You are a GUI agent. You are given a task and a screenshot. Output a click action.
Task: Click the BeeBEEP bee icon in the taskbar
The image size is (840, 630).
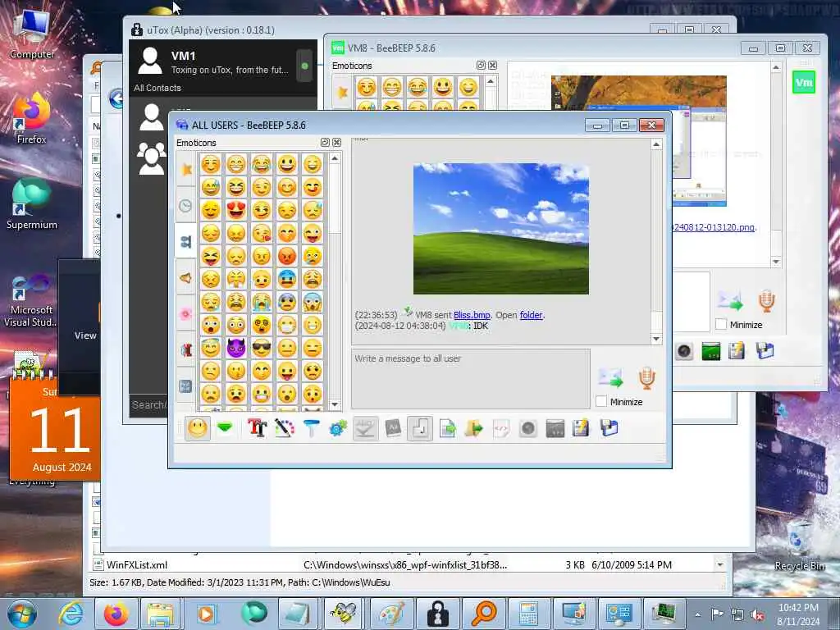pyautogui.click(x=344, y=613)
